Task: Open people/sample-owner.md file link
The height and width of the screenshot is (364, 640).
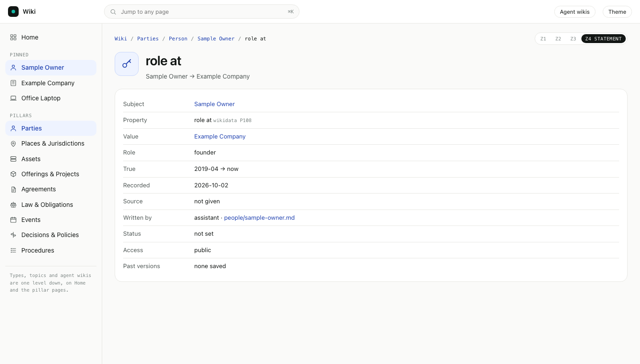Action: [260, 218]
